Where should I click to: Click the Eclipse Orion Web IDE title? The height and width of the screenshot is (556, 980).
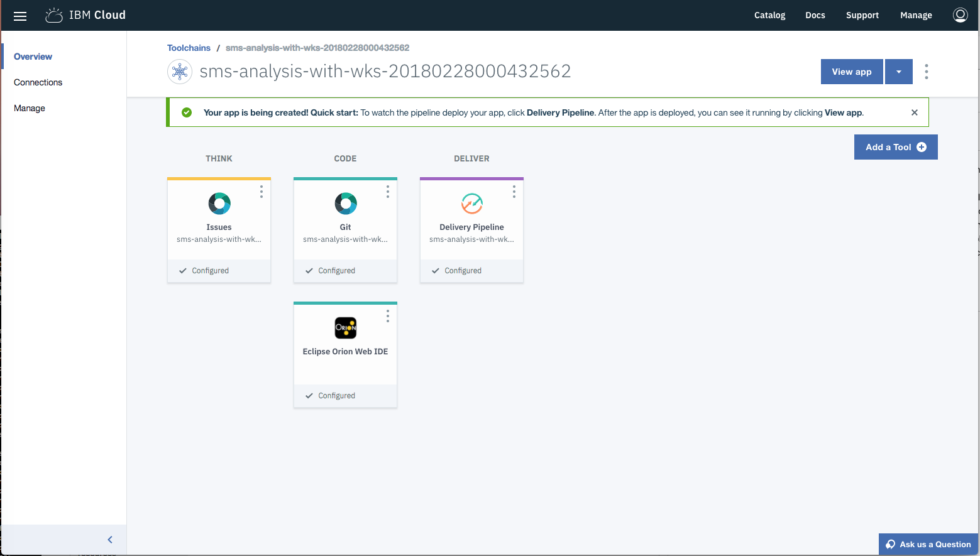(345, 352)
